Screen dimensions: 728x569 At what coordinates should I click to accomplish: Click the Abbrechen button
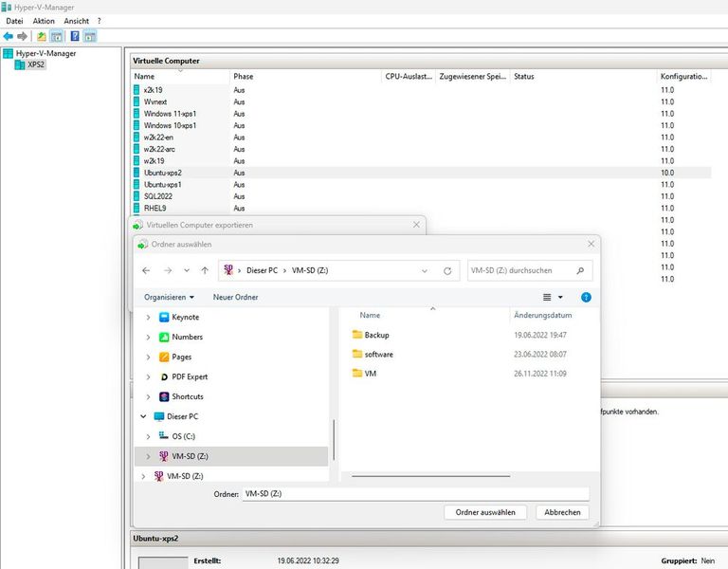(562, 512)
